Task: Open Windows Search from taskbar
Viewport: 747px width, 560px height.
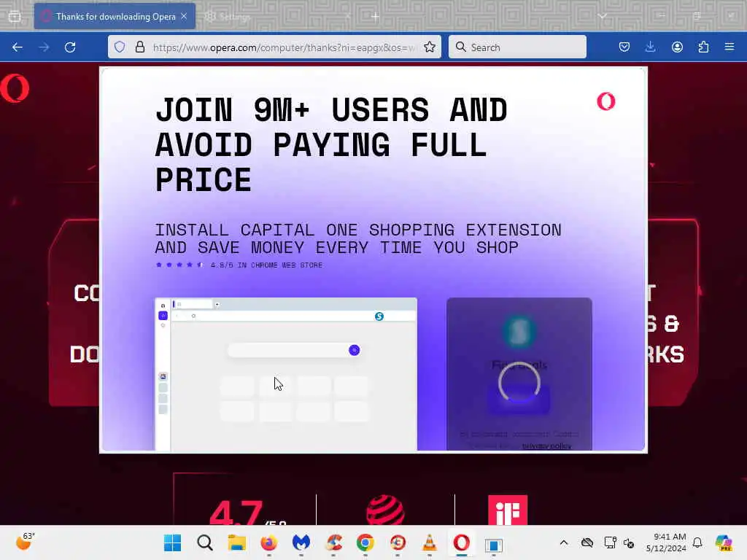Action: click(x=205, y=542)
